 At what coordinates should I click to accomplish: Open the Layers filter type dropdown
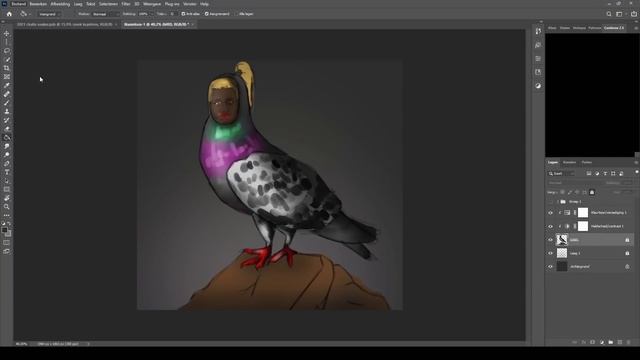click(x=561, y=173)
